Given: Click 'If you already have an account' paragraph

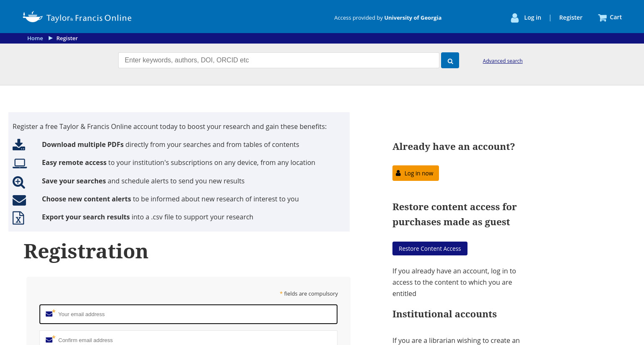Looking at the screenshot, I should pos(454,282).
